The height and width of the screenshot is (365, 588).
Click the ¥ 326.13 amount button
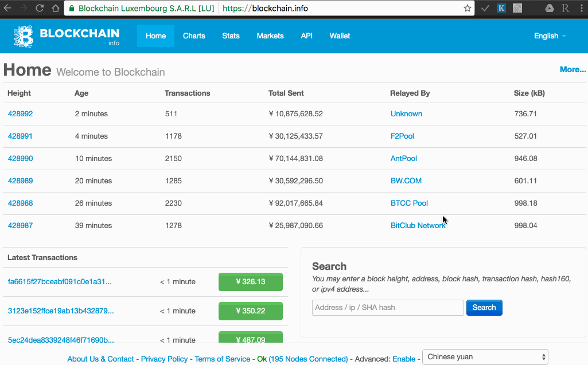pyautogui.click(x=251, y=282)
